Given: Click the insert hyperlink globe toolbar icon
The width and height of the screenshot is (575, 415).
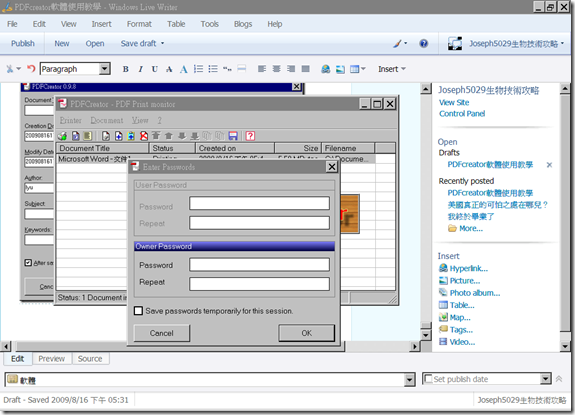Looking at the screenshot, I should (x=326, y=69).
